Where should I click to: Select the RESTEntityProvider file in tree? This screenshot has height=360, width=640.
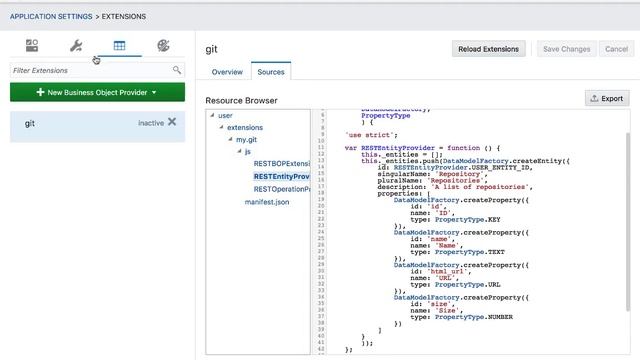pyautogui.click(x=282, y=176)
